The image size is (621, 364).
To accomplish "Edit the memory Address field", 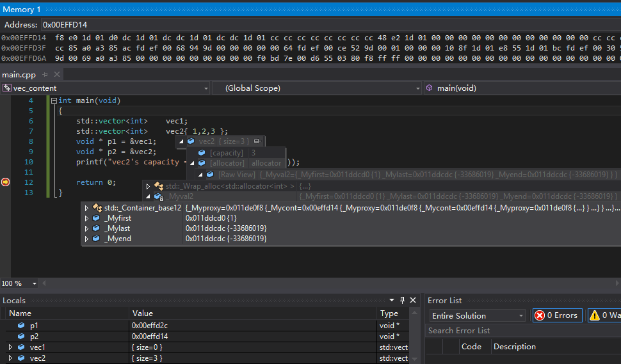I will pos(331,24).
